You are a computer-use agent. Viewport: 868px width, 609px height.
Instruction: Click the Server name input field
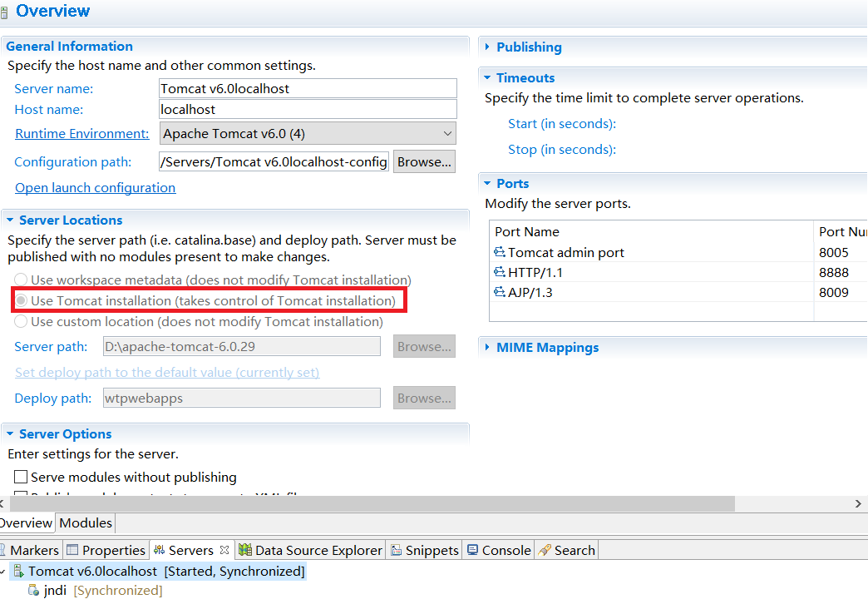pyautogui.click(x=308, y=89)
